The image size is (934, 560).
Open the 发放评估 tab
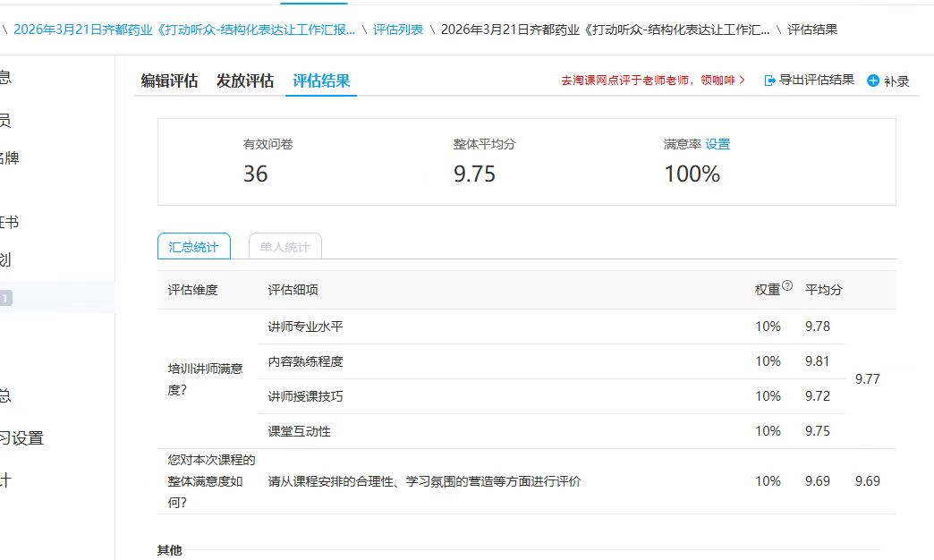pos(244,81)
